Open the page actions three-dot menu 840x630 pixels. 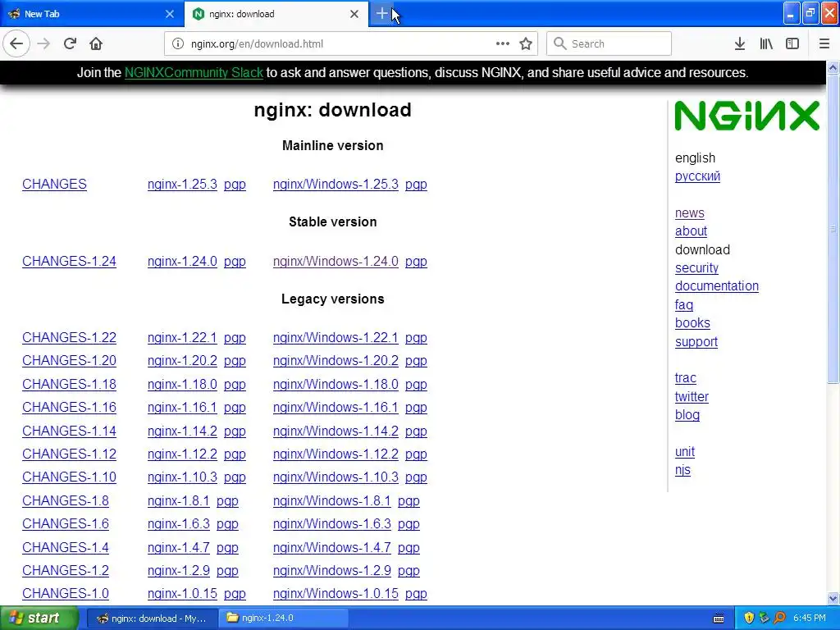(x=503, y=44)
